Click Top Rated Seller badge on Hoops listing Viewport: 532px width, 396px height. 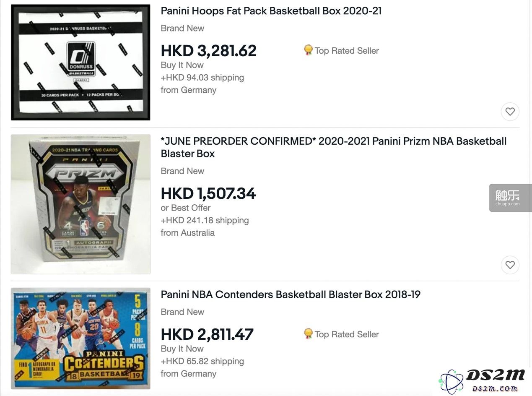[341, 51]
